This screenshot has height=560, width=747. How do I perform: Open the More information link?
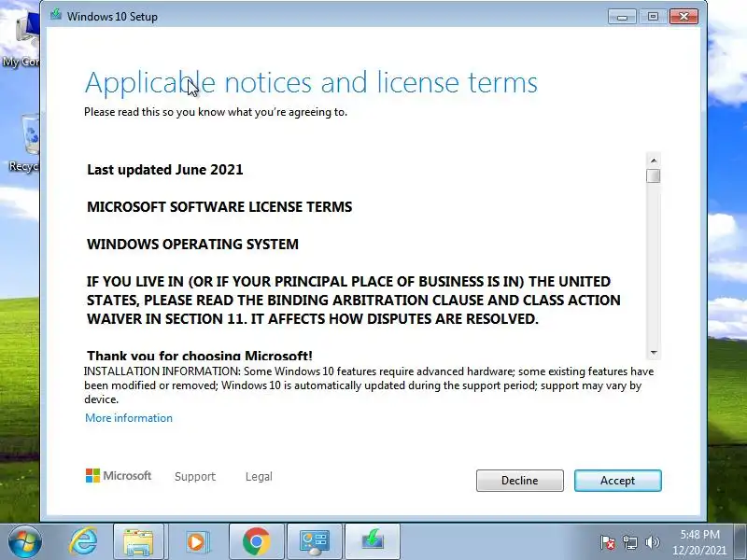click(129, 418)
